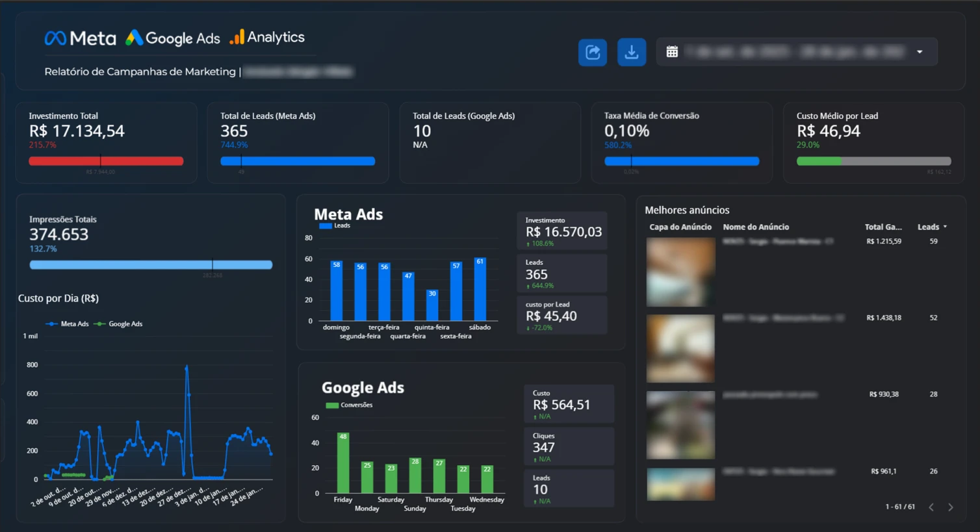
Task: Click the Cliques 347 card
Action: coord(569,446)
